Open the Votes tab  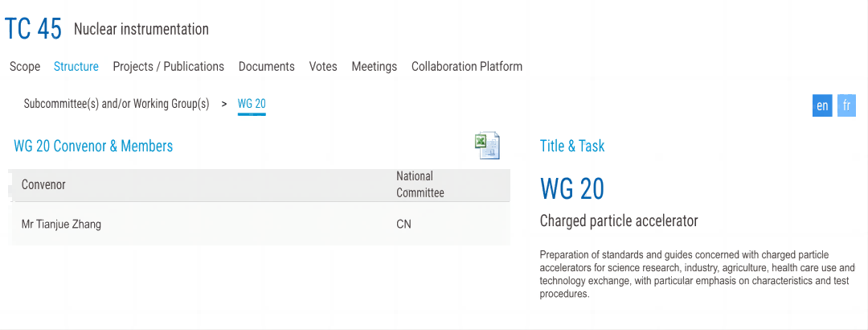point(323,67)
